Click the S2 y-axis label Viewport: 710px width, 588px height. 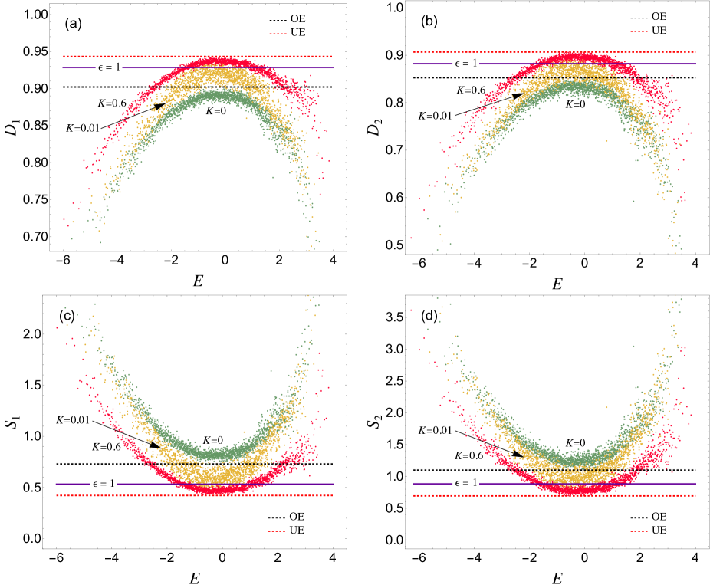tap(376, 422)
